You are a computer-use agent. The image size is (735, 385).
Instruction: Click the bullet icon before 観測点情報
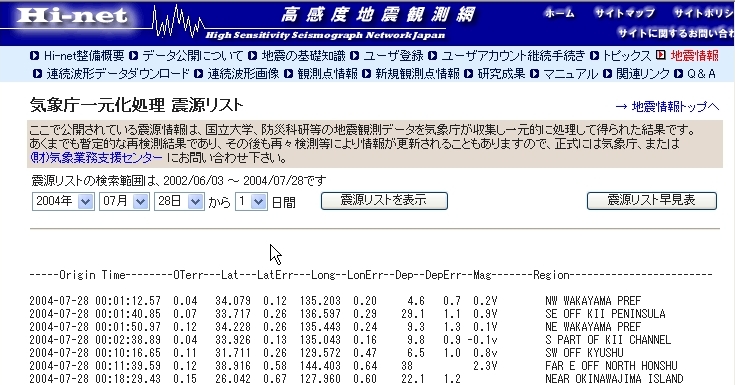289,74
